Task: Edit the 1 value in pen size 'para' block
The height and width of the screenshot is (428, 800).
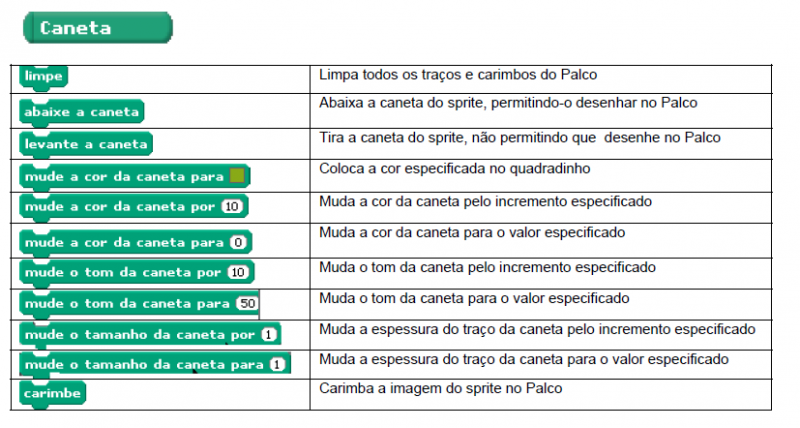Action: [x=276, y=365]
